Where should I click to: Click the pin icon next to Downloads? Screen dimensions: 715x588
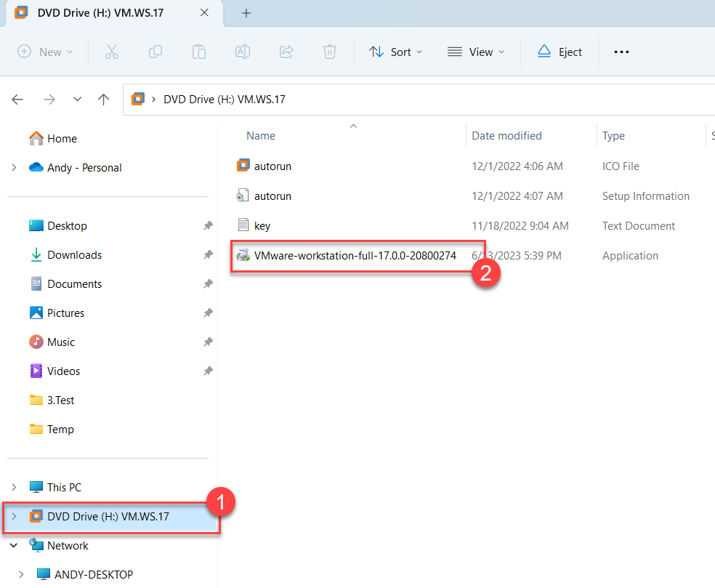pyautogui.click(x=208, y=254)
